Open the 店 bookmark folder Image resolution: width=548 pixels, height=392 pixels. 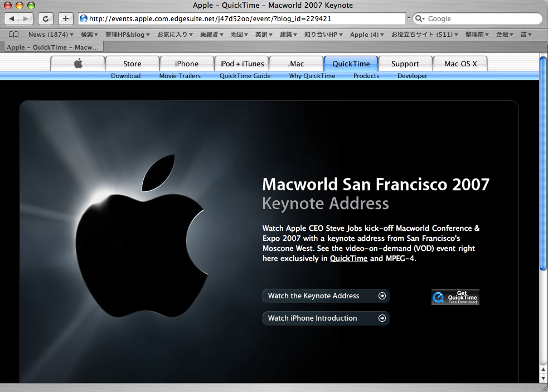point(526,34)
